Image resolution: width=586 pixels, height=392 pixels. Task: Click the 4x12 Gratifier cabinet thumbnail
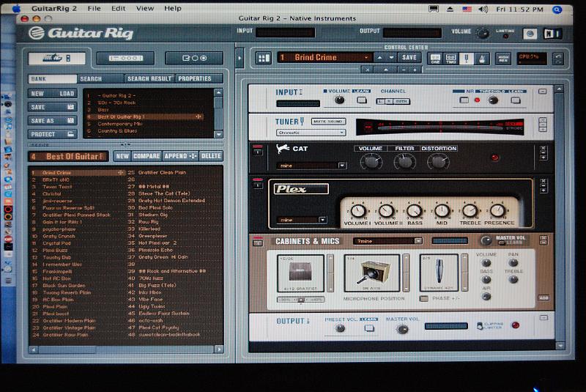300,273
